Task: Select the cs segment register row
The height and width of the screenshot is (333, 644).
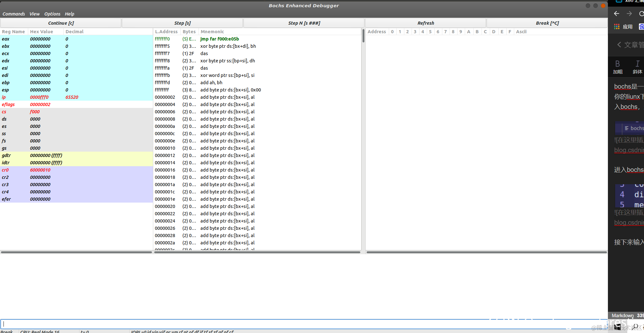Action: pyautogui.click(x=76, y=112)
